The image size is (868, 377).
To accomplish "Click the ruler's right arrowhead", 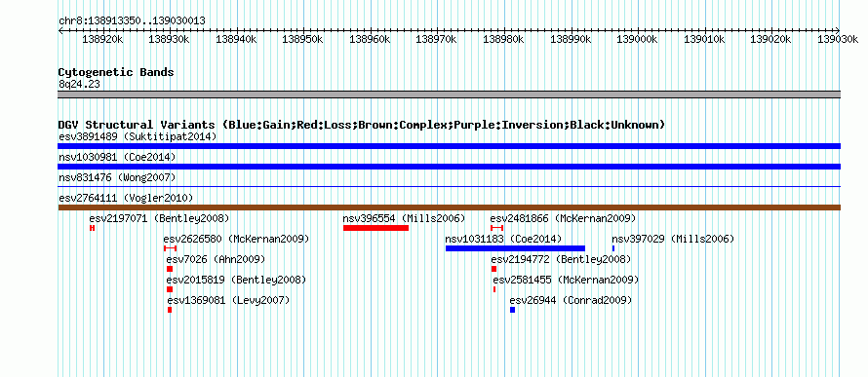I will (838, 30).
